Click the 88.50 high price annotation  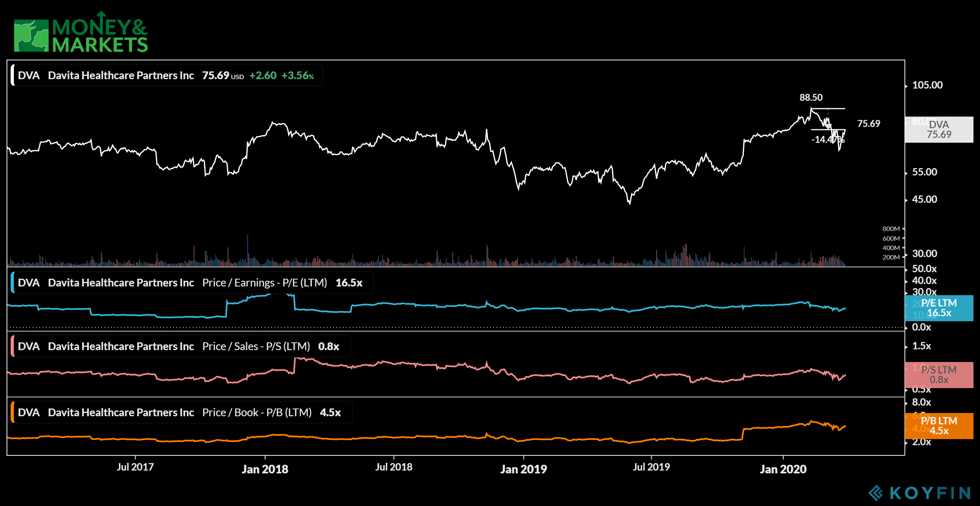pyautogui.click(x=811, y=98)
